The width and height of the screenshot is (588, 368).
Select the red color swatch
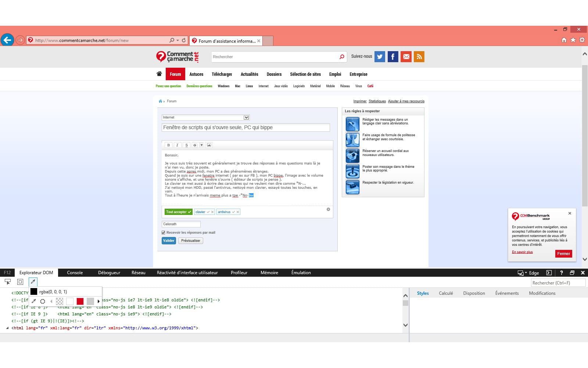[80, 301]
